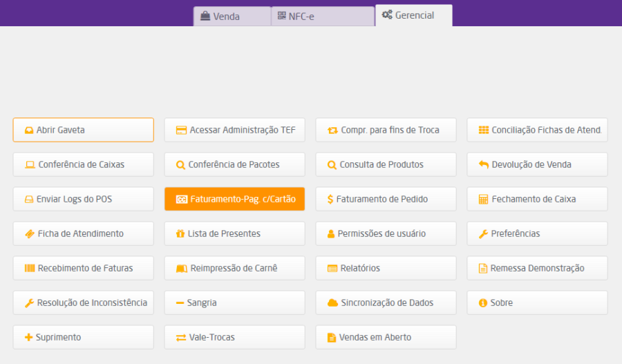Image resolution: width=622 pixels, height=364 pixels.
Task: Open Vendas em Aberto
Action: [386, 337]
